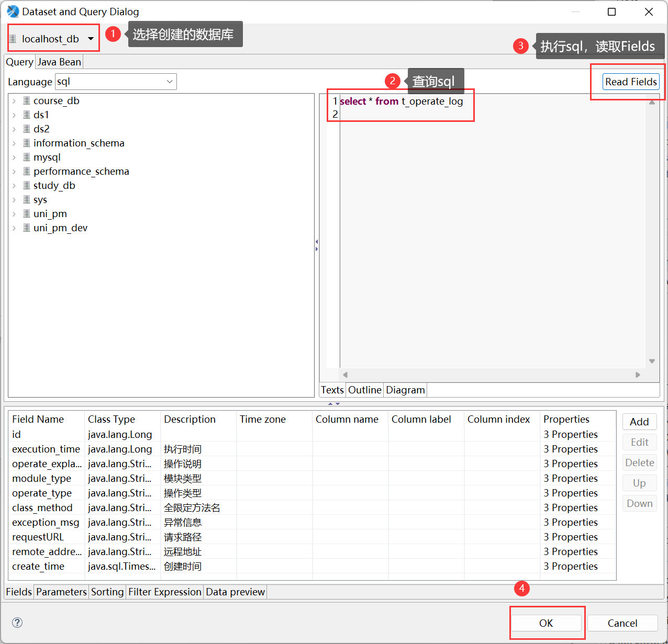The width and height of the screenshot is (668, 644).
Task: Click the sash arrows above fields table
Action: pyautogui.click(x=334, y=404)
